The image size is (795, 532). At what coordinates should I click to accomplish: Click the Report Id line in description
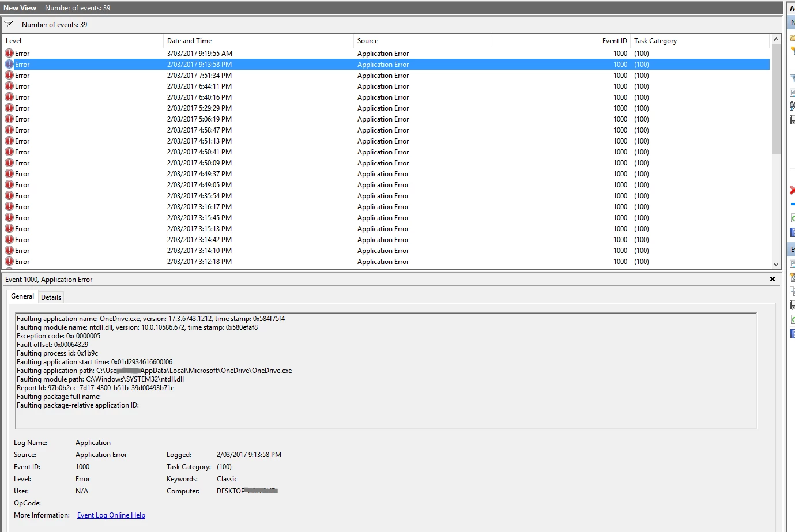point(95,387)
